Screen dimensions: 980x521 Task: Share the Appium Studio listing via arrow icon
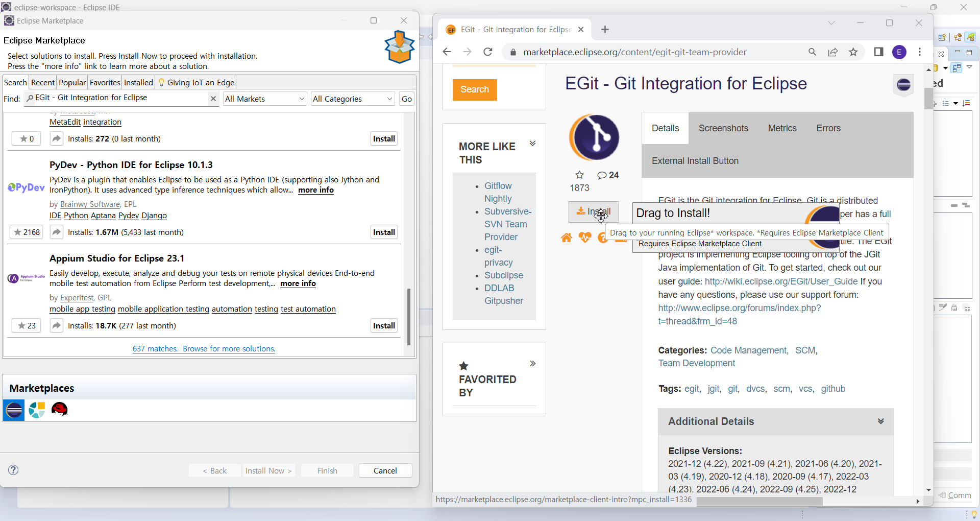(57, 326)
